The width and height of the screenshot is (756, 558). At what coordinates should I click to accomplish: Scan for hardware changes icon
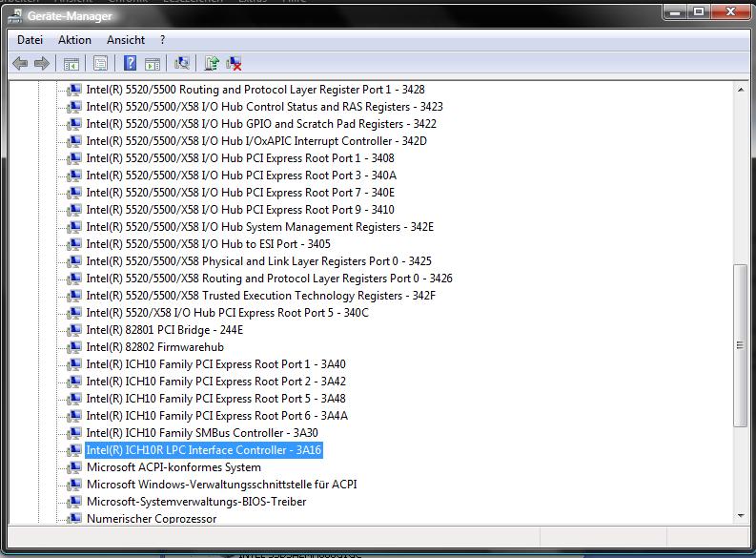[x=182, y=63]
